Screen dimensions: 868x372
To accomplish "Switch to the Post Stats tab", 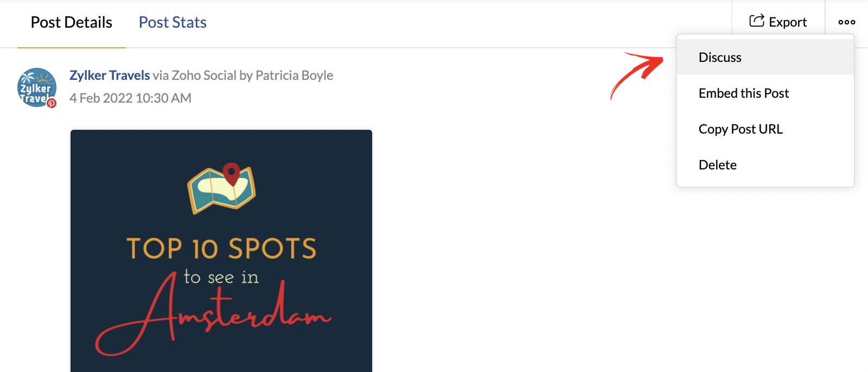I will point(173,22).
